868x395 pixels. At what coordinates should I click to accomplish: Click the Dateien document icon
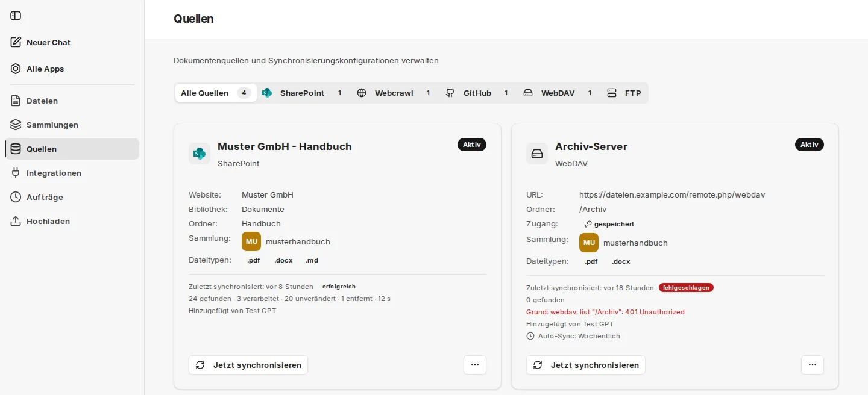point(16,101)
